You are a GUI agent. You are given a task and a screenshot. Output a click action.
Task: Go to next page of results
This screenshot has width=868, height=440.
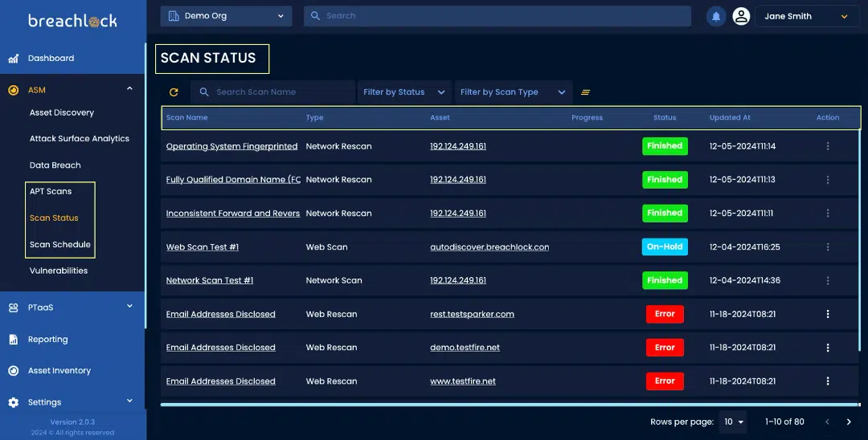849,422
